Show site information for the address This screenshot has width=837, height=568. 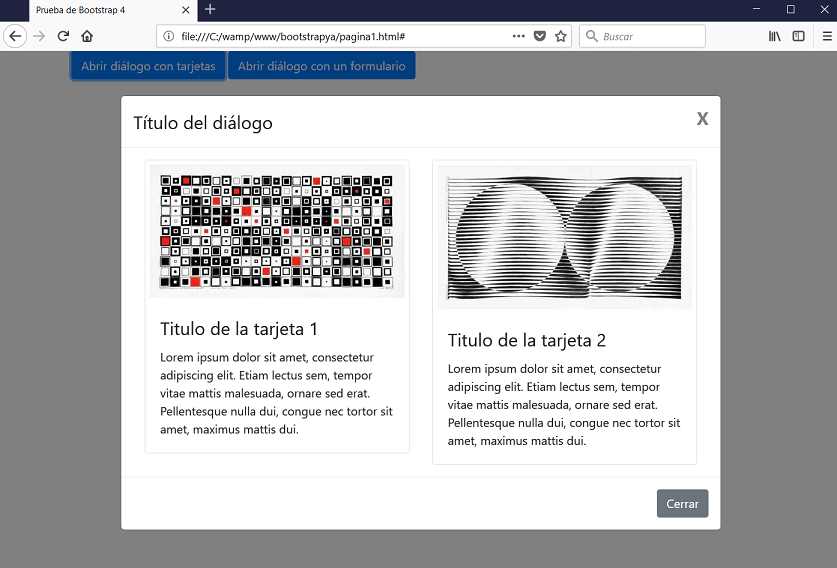click(x=169, y=36)
